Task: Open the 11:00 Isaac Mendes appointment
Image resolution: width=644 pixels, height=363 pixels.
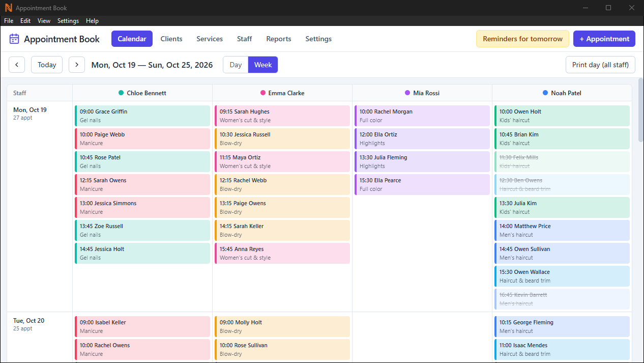Action: (562, 349)
